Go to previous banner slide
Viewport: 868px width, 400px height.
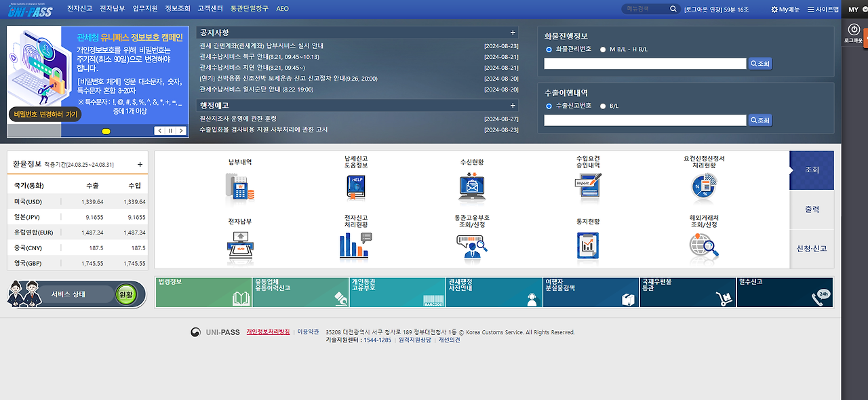click(159, 131)
